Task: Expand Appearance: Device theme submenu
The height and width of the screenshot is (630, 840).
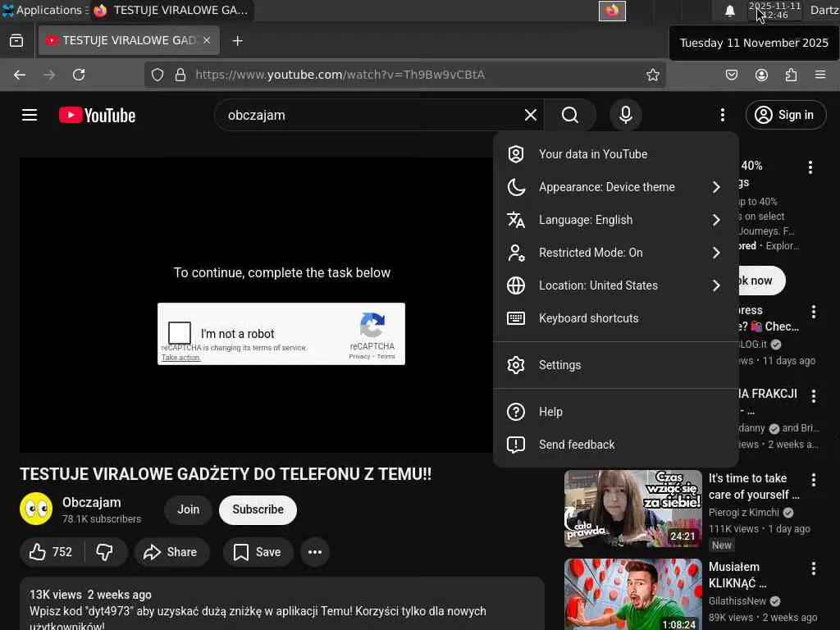Action: click(x=615, y=187)
